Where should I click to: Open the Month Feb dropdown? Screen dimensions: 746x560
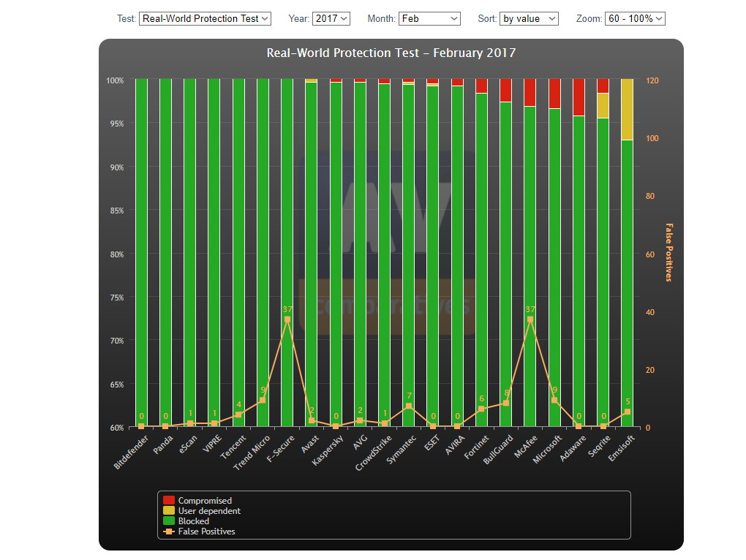(429, 18)
